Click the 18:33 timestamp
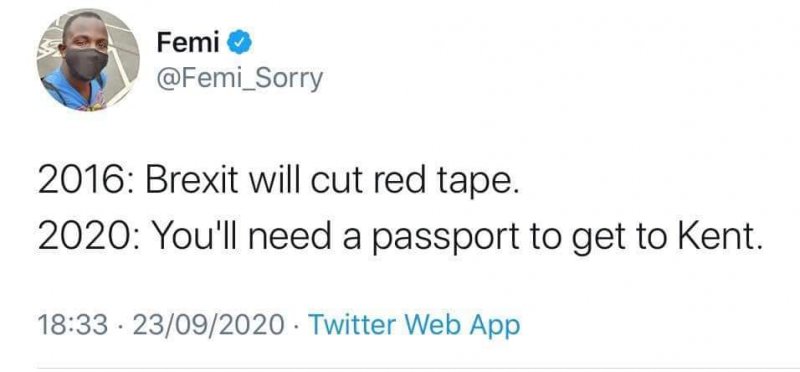This screenshot has width=800, height=372. click(73, 325)
